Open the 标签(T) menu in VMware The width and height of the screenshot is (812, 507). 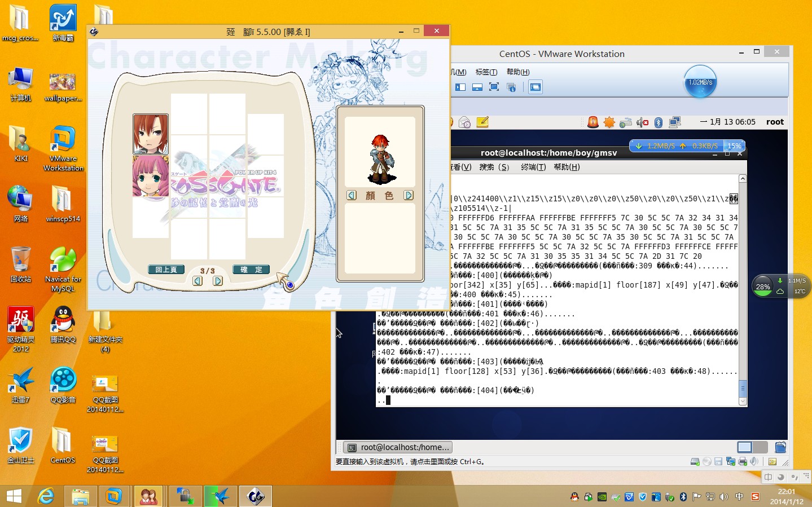click(x=486, y=72)
